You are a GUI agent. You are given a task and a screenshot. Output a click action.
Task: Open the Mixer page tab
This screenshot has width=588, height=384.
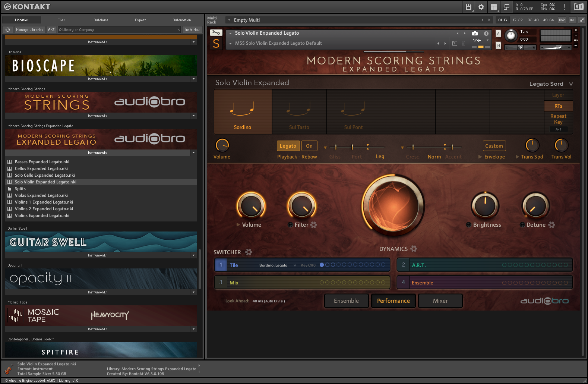coord(440,301)
